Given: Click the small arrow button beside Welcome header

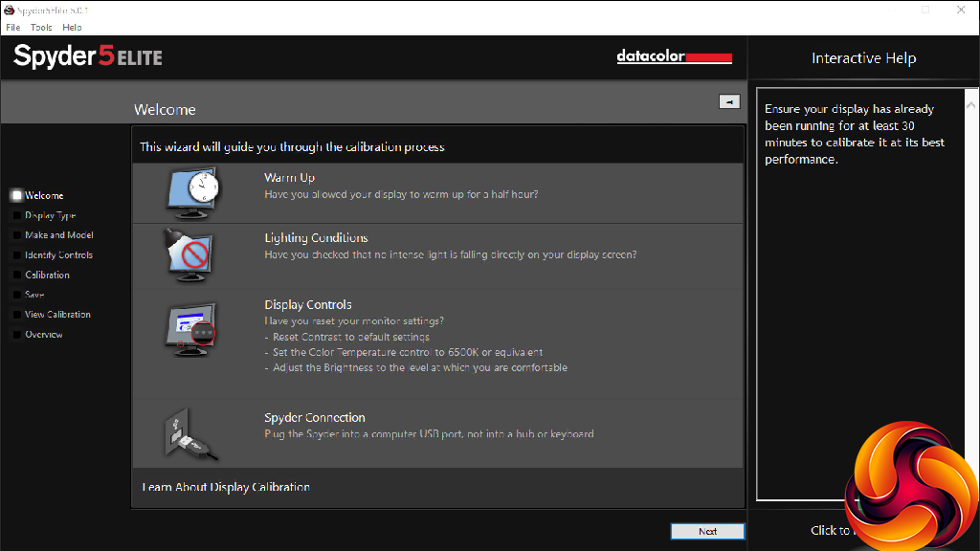Looking at the screenshot, I should (x=729, y=101).
